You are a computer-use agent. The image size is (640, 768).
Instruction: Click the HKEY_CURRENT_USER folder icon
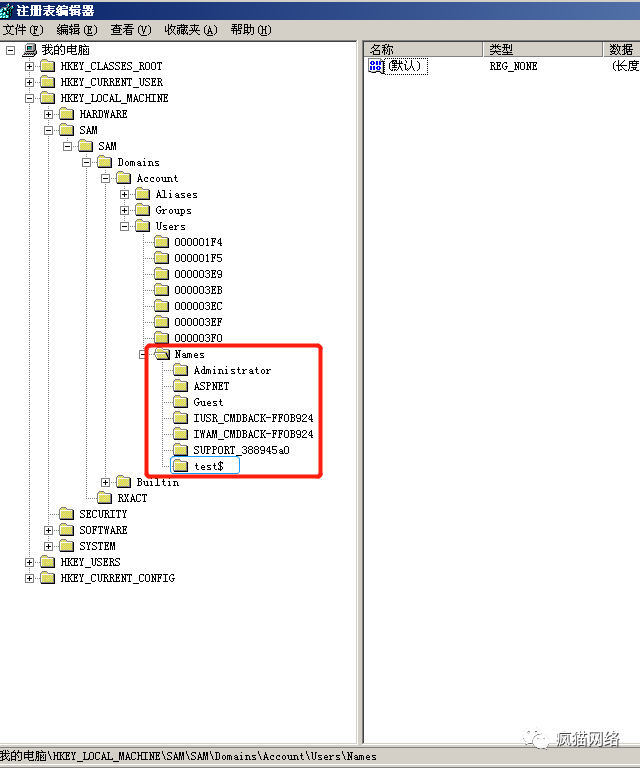click(47, 82)
